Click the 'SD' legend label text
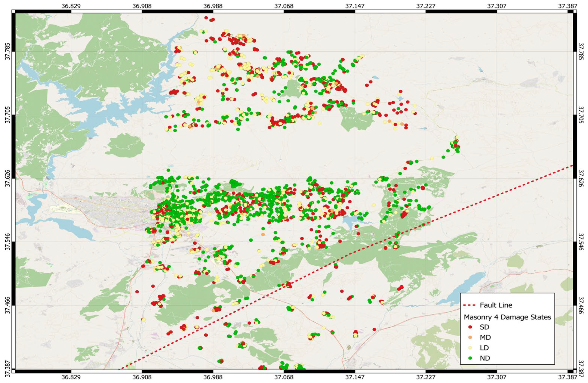588x383 pixels. pyautogui.click(x=485, y=327)
